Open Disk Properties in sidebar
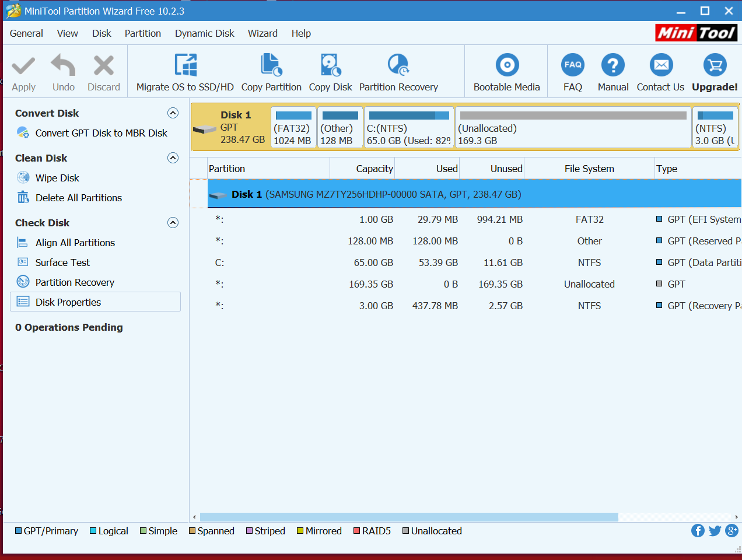 [96, 302]
